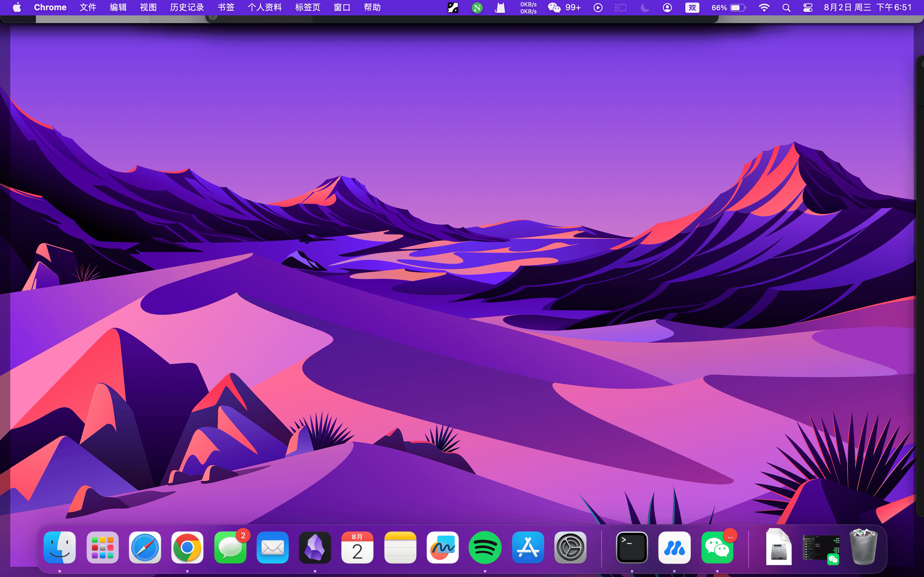Open the 历史记录 menu
Viewport: 924px width, 577px height.
coord(187,8)
